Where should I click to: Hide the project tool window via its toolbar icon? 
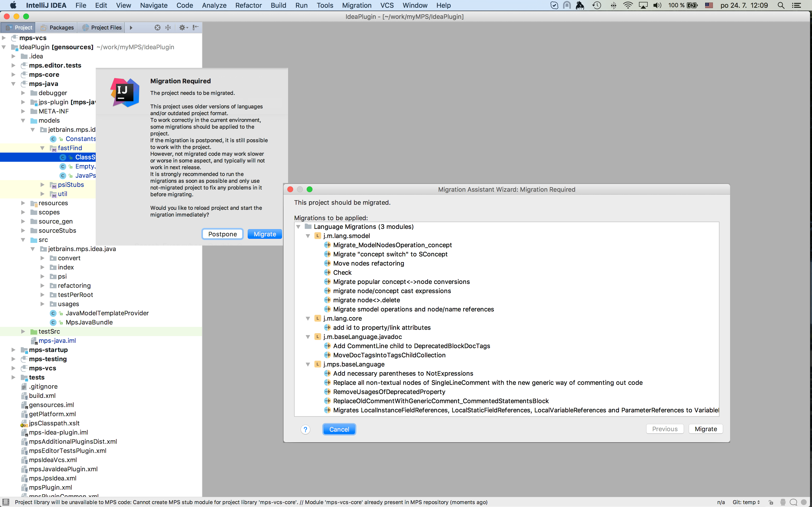(x=196, y=28)
